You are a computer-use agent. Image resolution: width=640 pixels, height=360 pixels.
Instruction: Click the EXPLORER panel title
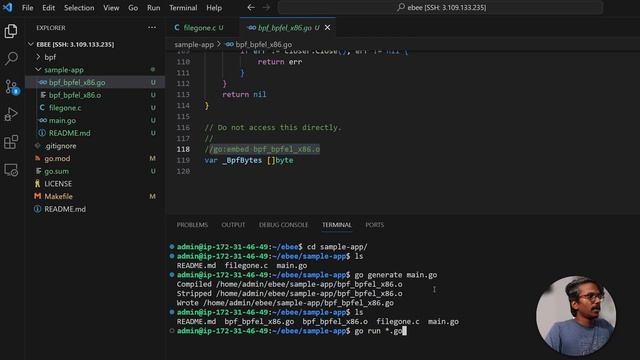tap(51, 28)
